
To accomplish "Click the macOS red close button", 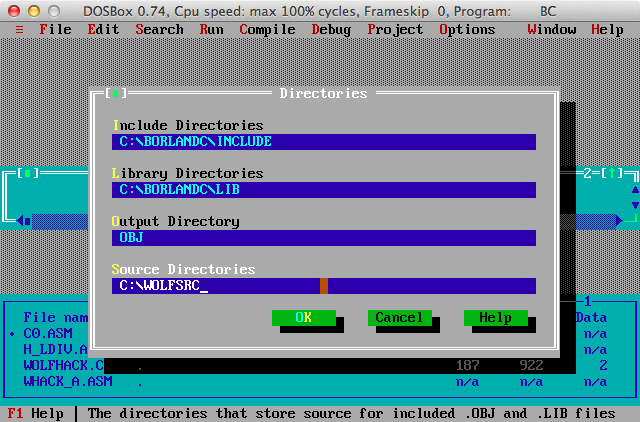I will click(14, 11).
